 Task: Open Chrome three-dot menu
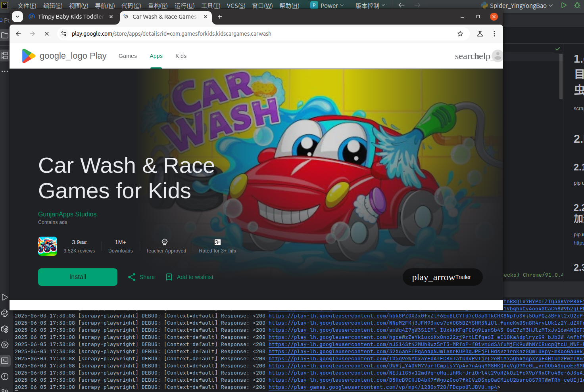(x=494, y=34)
